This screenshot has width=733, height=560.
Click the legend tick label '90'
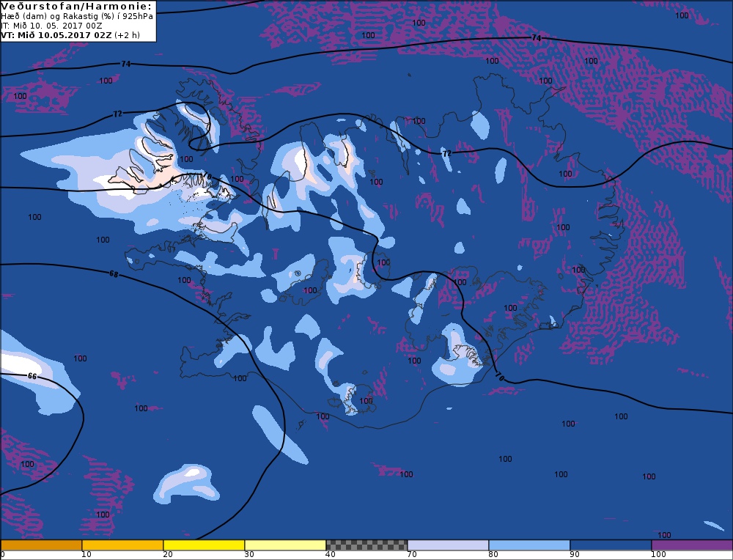tap(575, 555)
